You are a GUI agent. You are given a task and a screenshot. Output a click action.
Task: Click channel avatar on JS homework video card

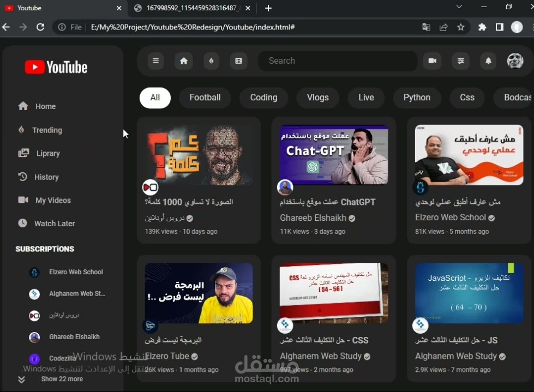point(420,325)
